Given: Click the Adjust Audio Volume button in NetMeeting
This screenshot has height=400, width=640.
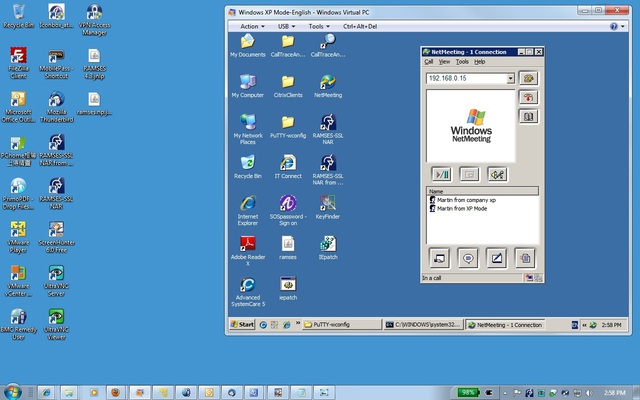Looking at the screenshot, I should 498,175.
